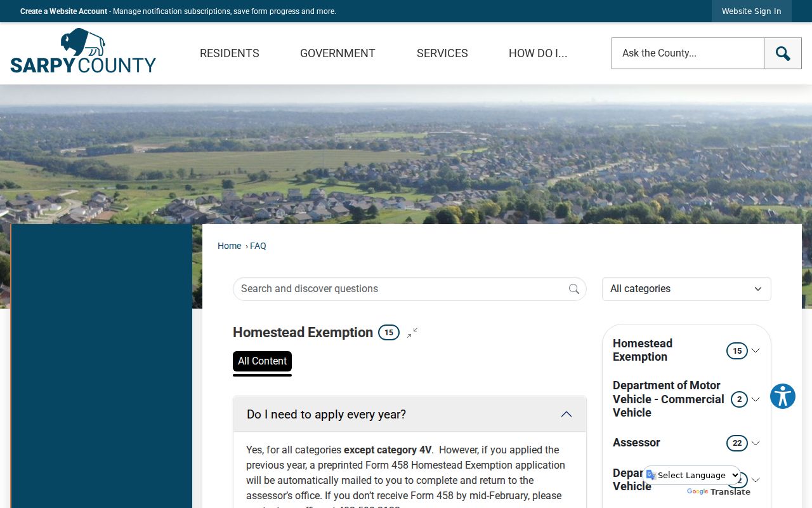The image size is (812, 508).
Task: Open the Residents menu
Action: [x=230, y=53]
